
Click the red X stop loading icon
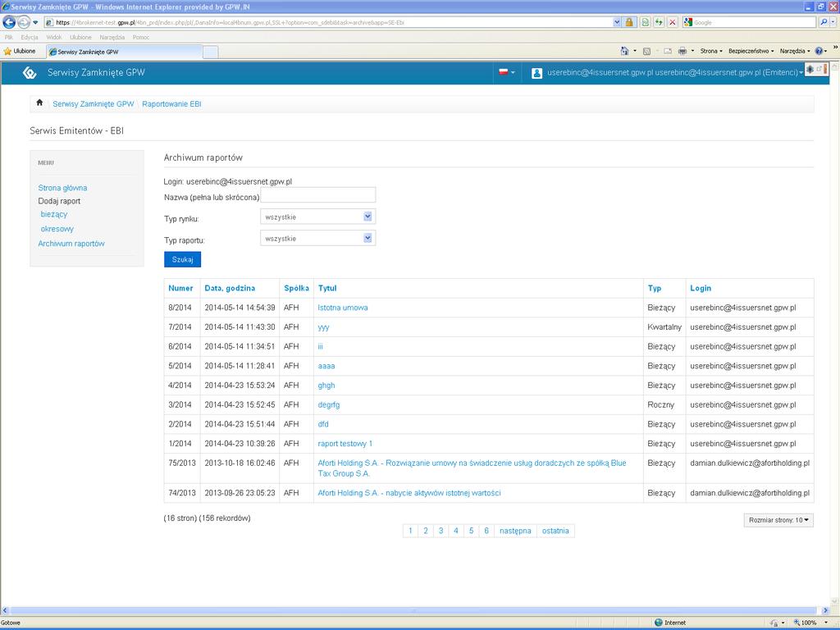click(673, 22)
